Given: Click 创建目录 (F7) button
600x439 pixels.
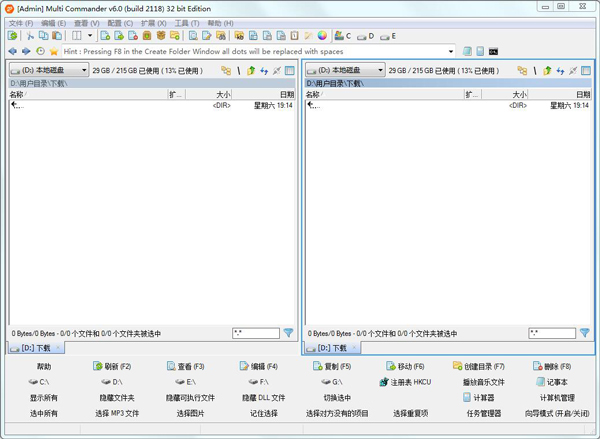Looking at the screenshot, I should point(479,366).
